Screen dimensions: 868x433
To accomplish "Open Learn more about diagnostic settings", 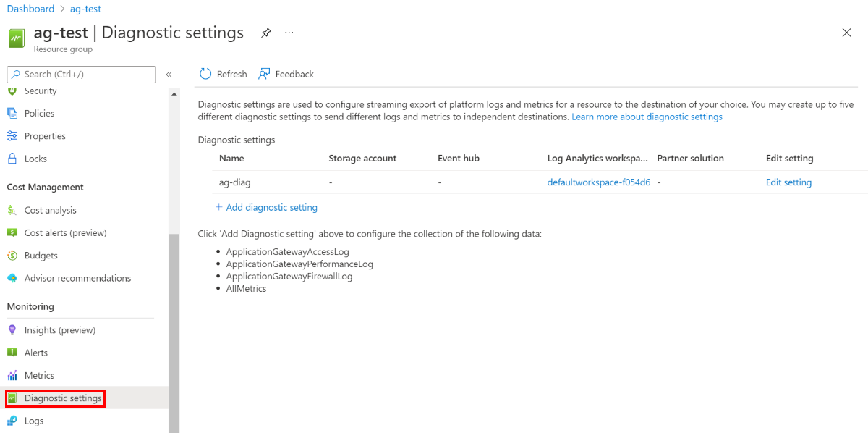I will click(646, 117).
